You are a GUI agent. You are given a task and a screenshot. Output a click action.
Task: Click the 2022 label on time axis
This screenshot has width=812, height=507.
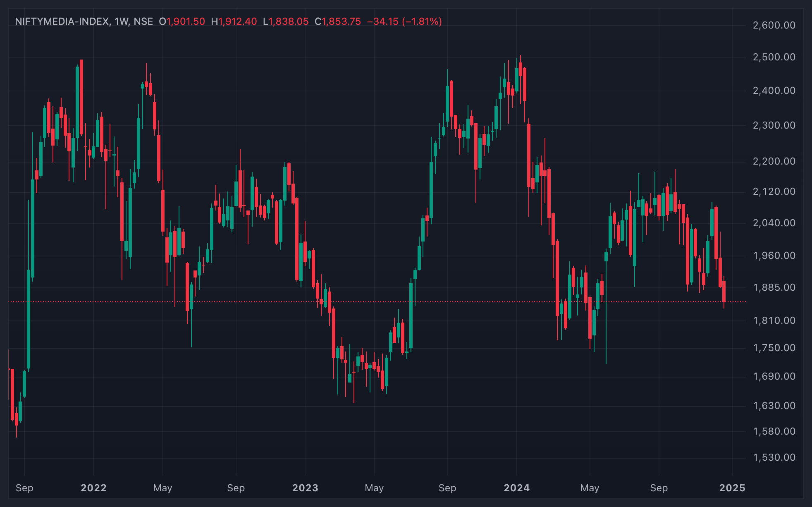tap(93, 488)
